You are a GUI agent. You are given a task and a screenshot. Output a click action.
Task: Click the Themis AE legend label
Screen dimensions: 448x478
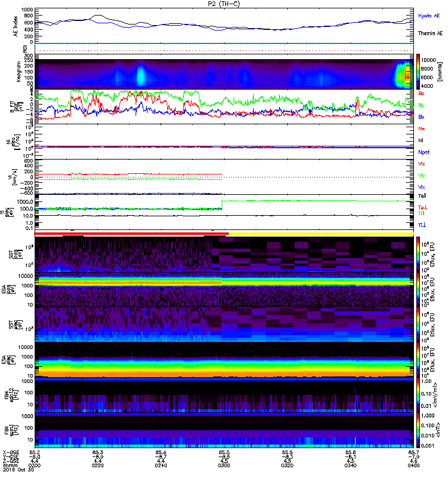click(x=428, y=35)
